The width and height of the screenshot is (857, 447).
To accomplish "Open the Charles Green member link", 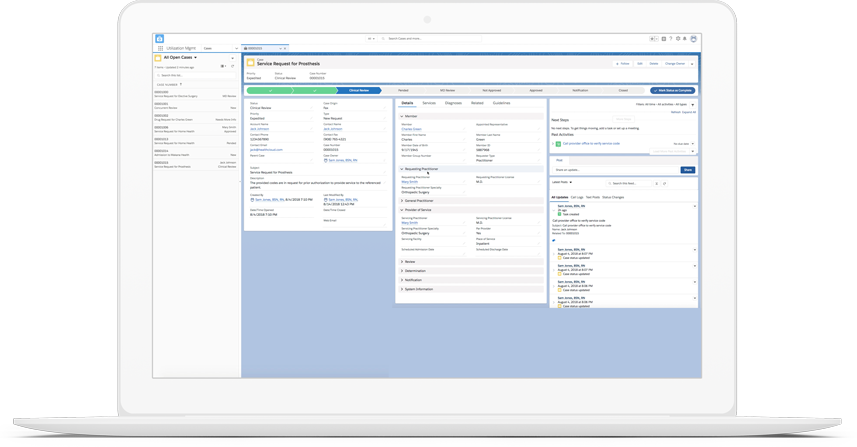I will tap(411, 129).
